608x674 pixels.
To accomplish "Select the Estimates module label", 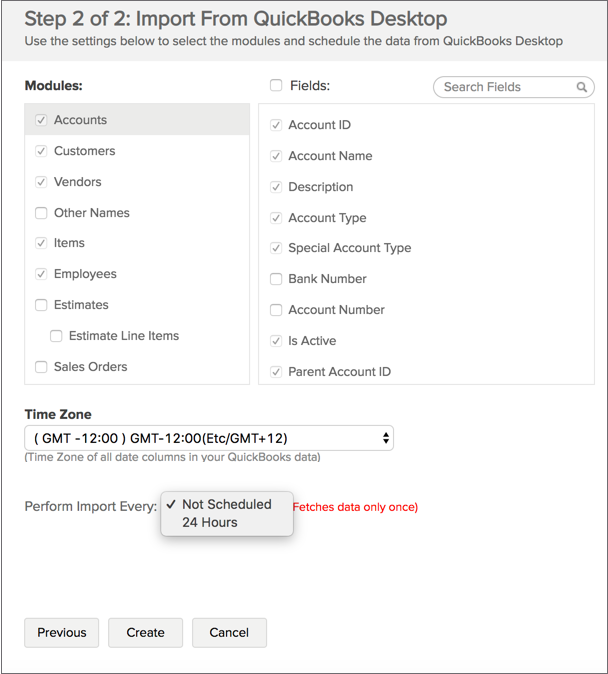I will [81, 305].
